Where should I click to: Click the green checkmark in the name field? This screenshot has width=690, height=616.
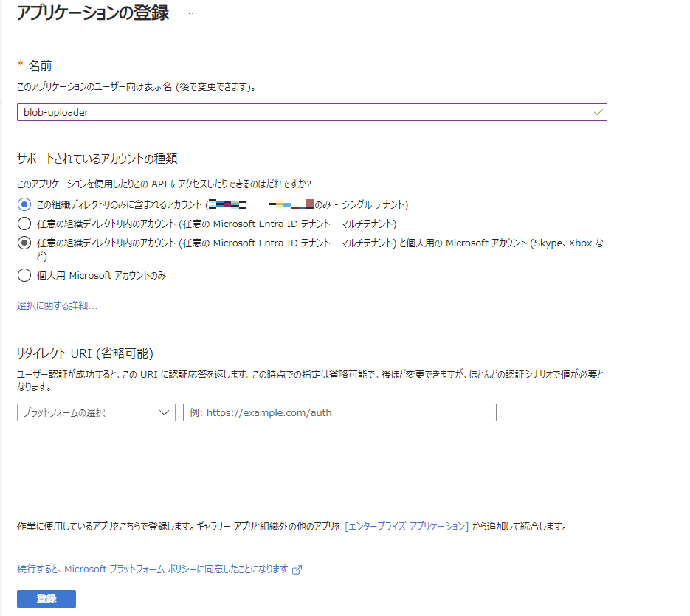[598, 112]
